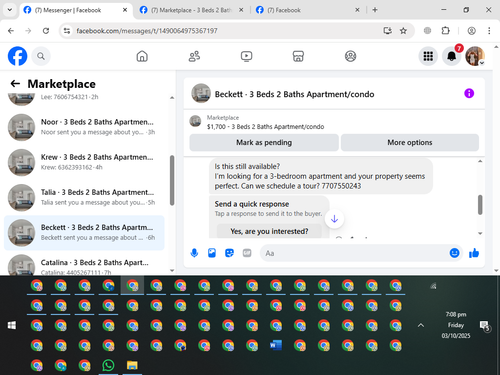This screenshot has width=500, height=375.
Task: Click the More options button
Action: click(x=410, y=143)
